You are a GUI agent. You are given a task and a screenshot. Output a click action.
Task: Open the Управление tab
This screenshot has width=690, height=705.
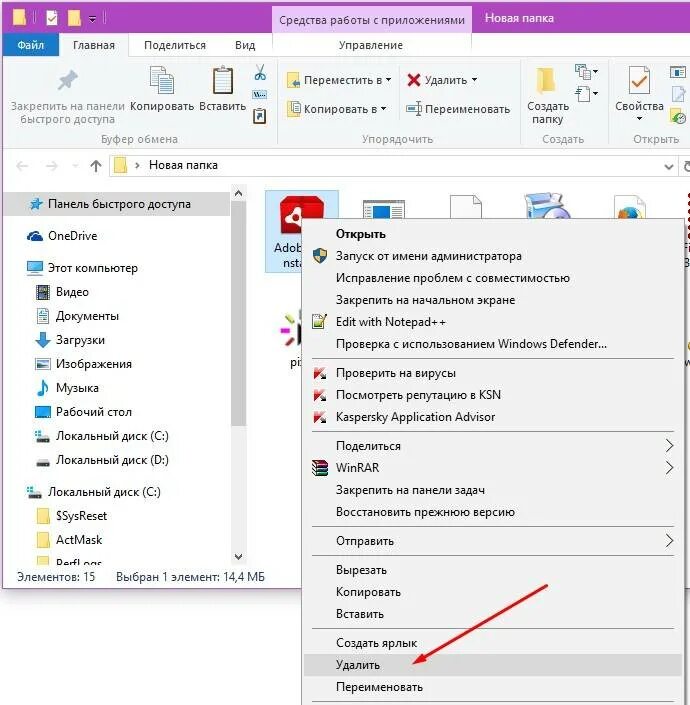pos(371,45)
